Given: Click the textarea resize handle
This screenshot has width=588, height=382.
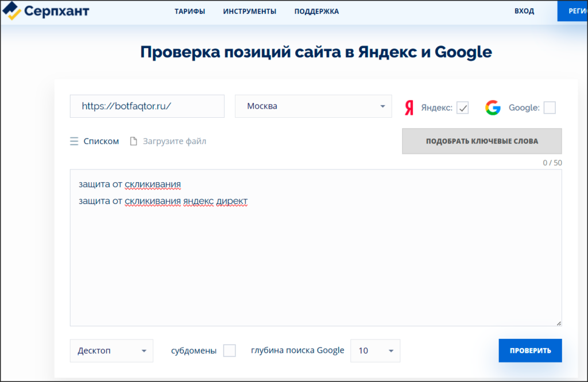Looking at the screenshot, I should click(x=559, y=323).
